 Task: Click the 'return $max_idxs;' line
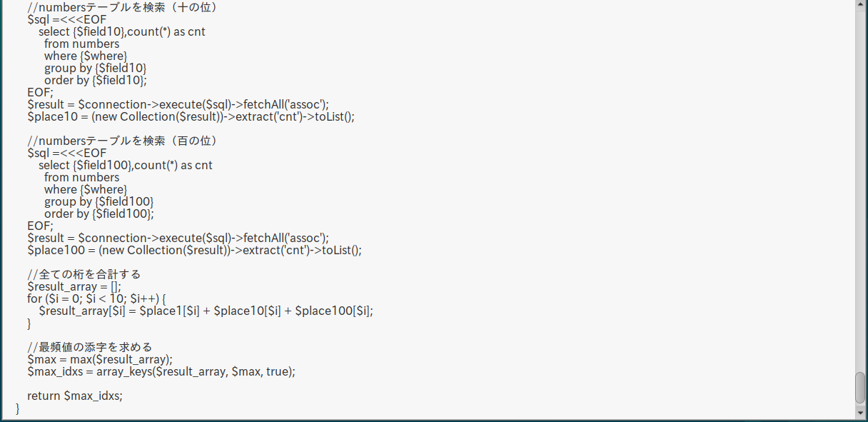[75, 396]
